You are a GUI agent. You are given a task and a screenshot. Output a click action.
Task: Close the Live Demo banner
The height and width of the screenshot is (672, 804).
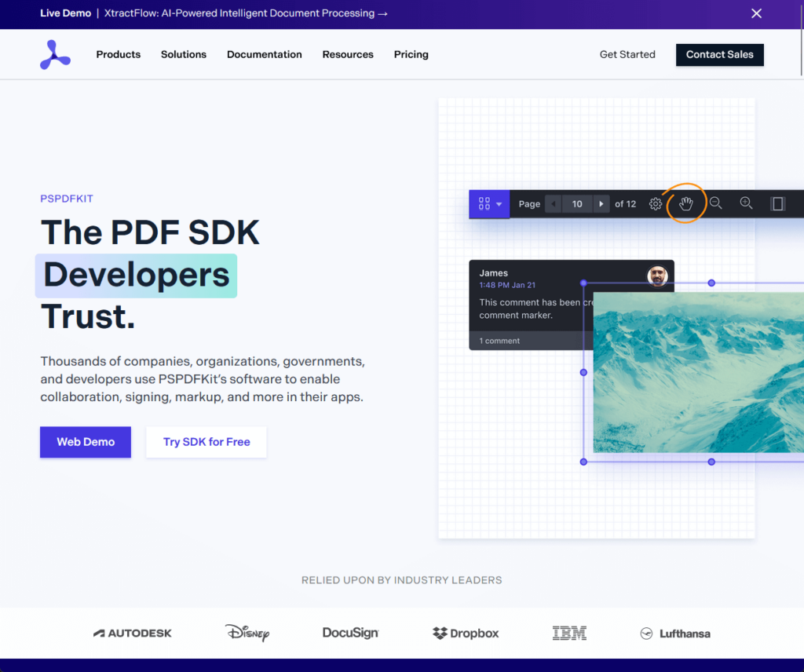coord(756,13)
